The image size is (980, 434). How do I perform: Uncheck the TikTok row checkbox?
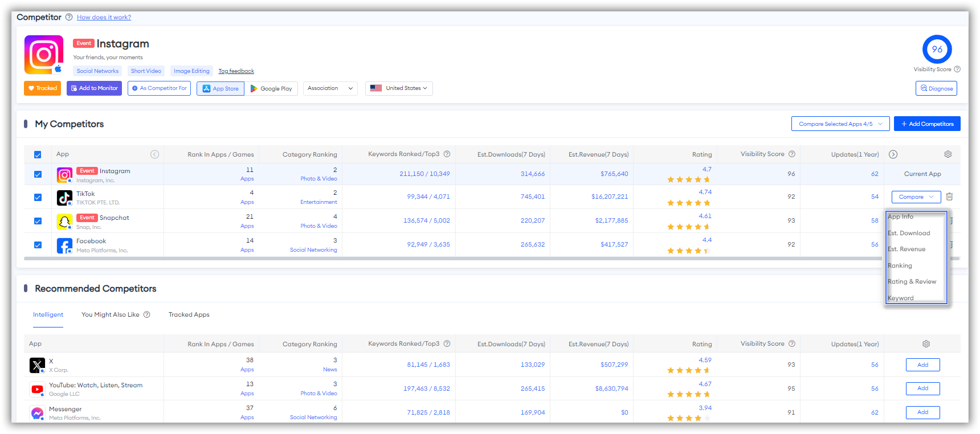[38, 197]
